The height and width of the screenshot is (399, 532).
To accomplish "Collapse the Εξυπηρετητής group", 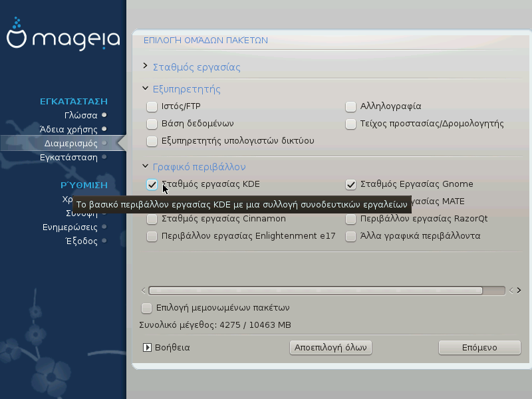I will pyautogui.click(x=145, y=88).
